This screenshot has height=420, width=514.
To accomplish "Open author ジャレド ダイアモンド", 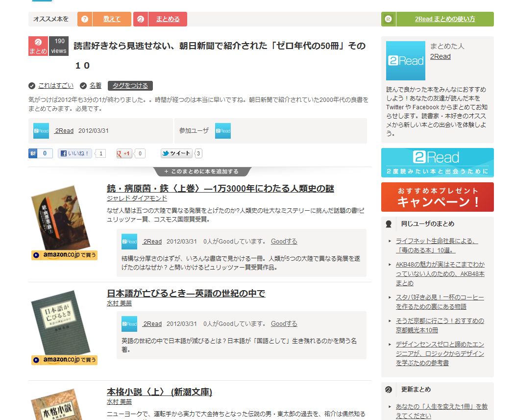I will point(137,198).
